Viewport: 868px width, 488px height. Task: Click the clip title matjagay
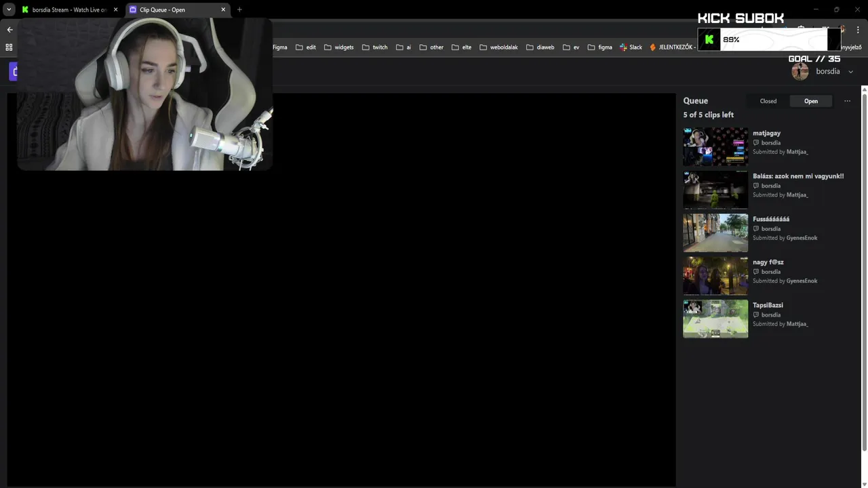pyautogui.click(x=766, y=133)
